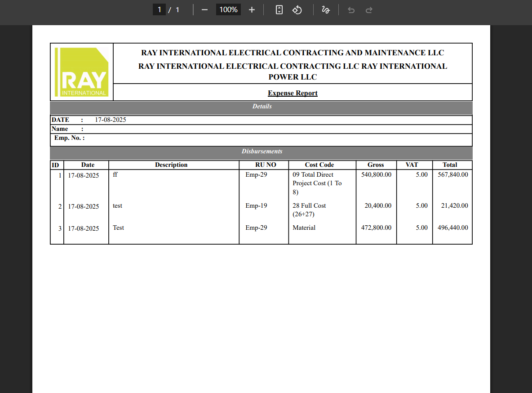Click the 100% zoom level field
The image size is (532, 393).
coord(228,10)
